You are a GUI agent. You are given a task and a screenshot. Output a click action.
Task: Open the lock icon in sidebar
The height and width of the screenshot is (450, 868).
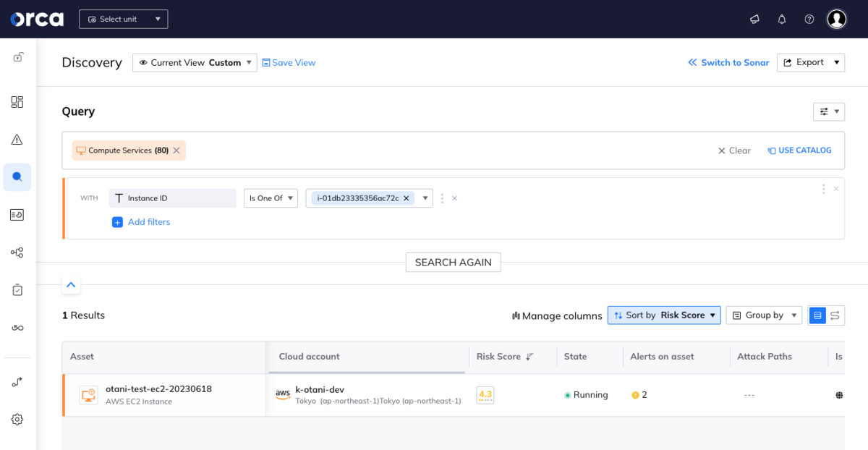click(17, 57)
